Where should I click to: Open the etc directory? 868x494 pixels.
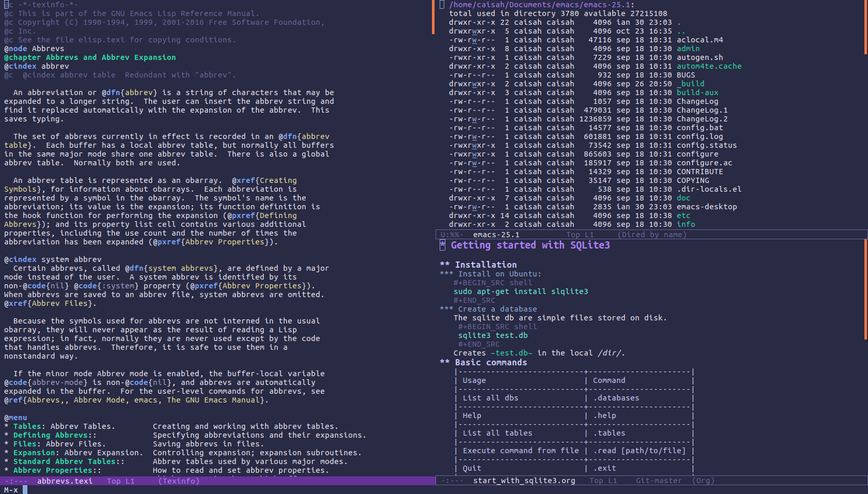[x=684, y=215]
